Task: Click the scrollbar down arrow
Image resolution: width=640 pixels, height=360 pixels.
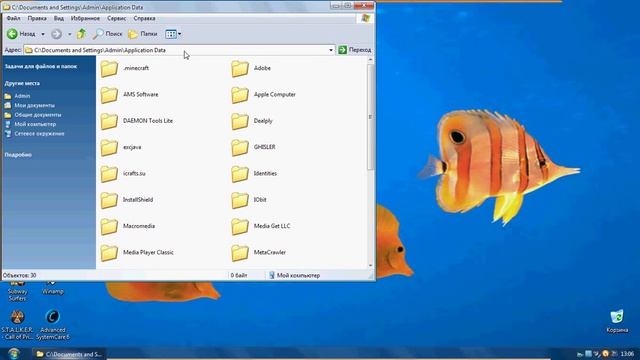Action: [x=370, y=265]
